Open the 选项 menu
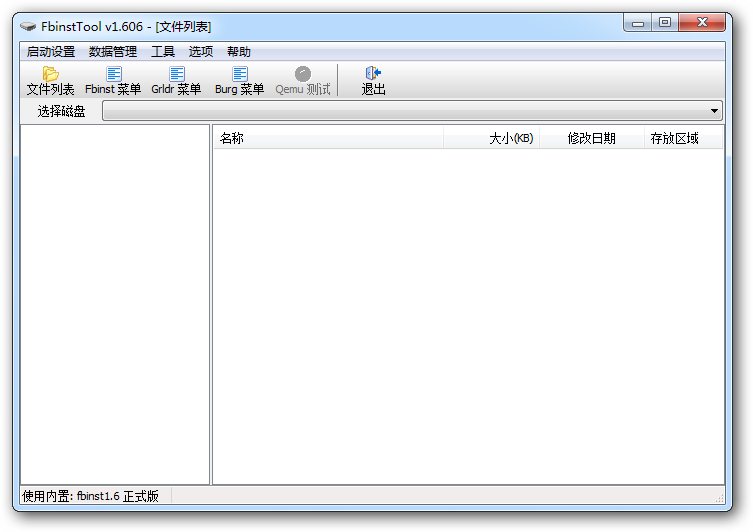 pos(201,51)
